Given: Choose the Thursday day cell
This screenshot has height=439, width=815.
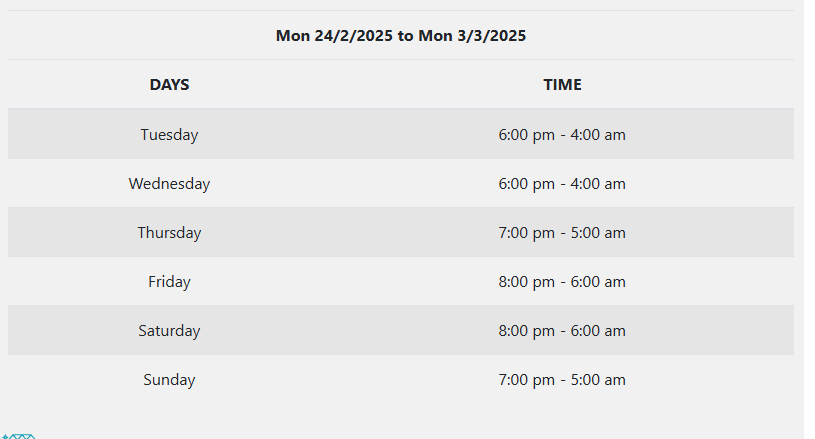Looking at the screenshot, I should (169, 232).
